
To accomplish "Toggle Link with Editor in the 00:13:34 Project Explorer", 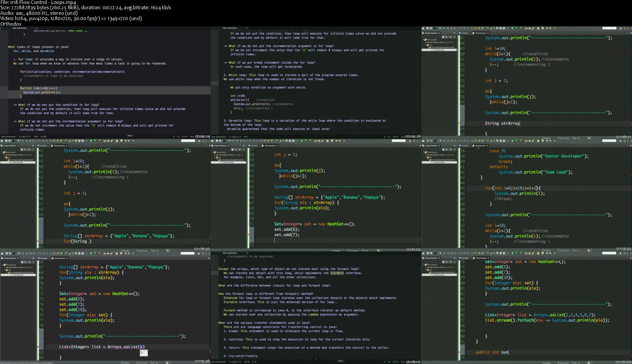I will [447, 149].
